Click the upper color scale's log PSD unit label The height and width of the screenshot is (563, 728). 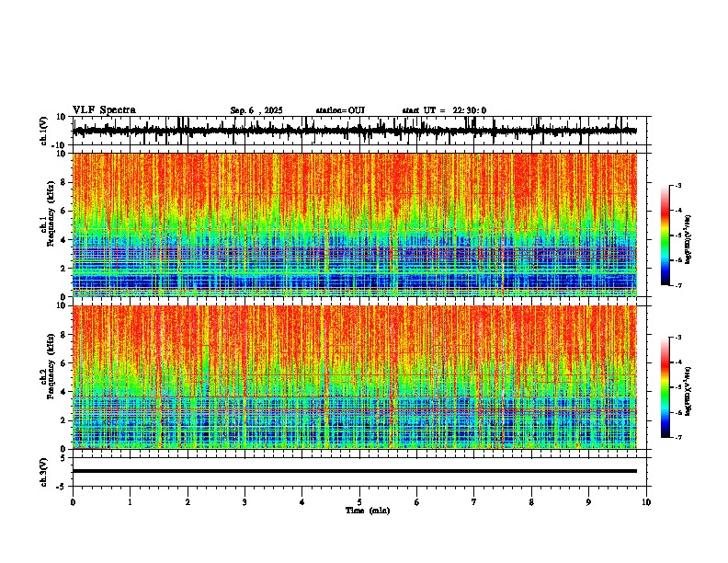688,239
